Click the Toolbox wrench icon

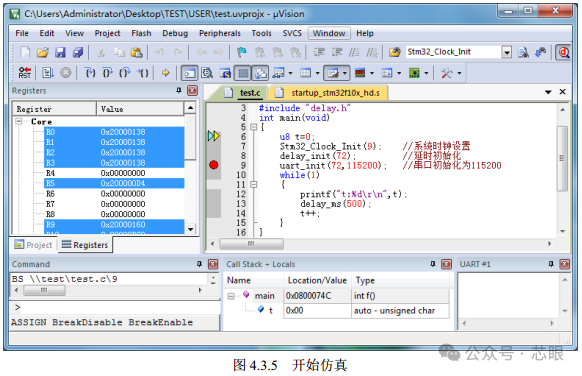(446, 73)
